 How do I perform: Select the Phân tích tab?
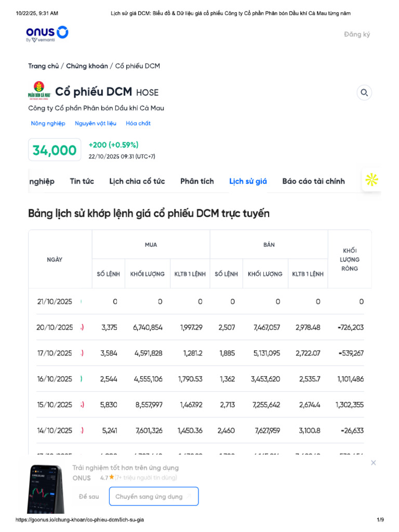pos(197,181)
